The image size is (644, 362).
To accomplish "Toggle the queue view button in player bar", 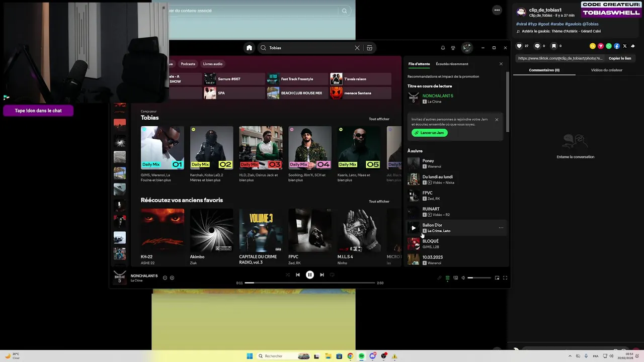I will 447,278.
